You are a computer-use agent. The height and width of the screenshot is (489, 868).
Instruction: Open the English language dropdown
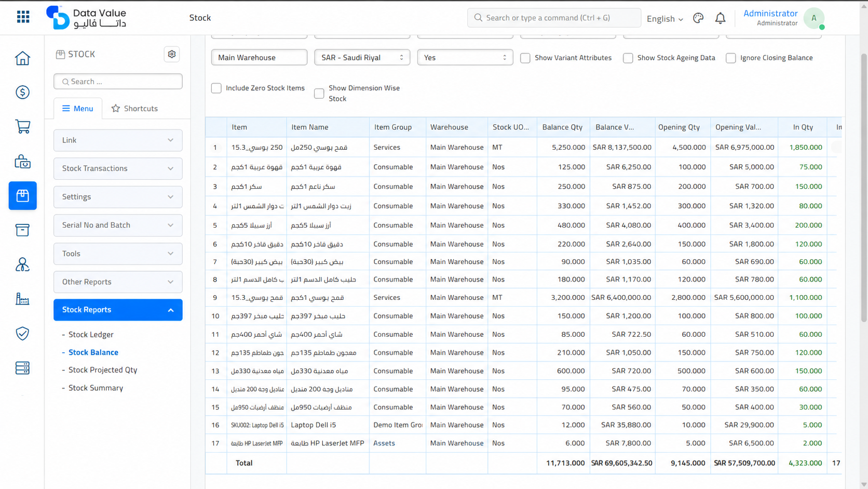click(664, 19)
